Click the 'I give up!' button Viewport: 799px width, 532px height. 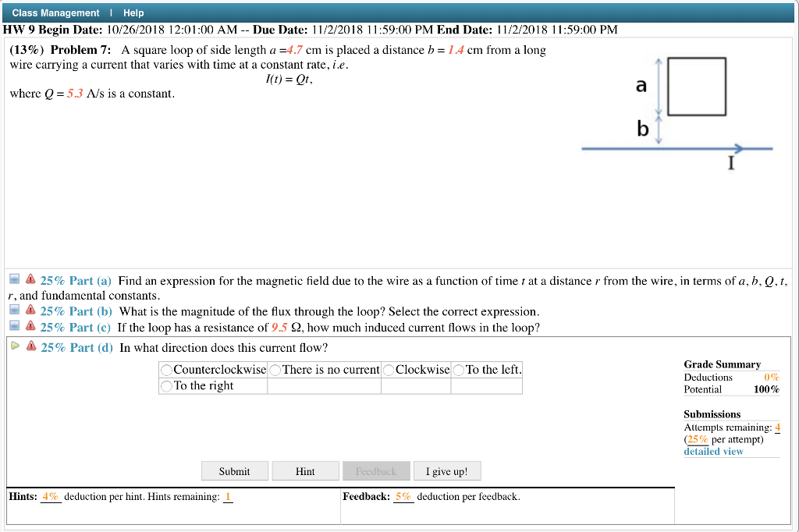(446, 470)
